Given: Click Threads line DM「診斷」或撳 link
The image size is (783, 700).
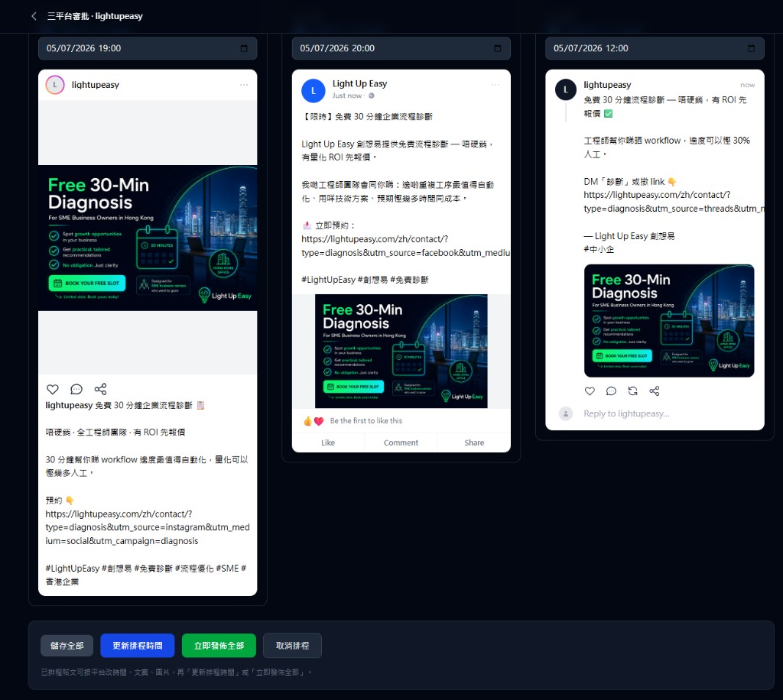Looking at the screenshot, I should tap(630, 182).
